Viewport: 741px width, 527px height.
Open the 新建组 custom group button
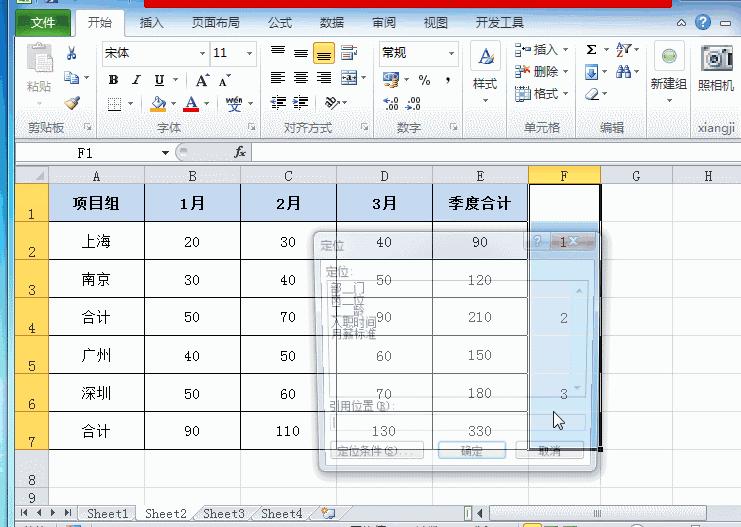click(x=669, y=71)
